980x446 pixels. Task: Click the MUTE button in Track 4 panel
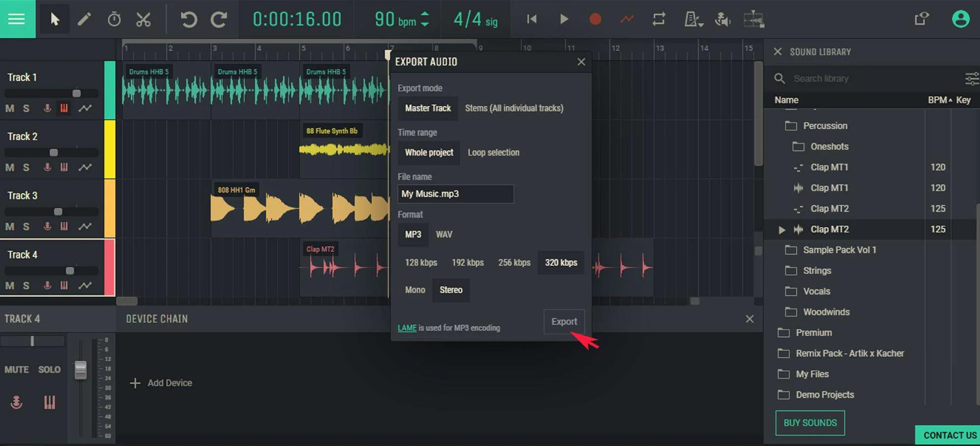pyautogui.click(x=17, y=369)
